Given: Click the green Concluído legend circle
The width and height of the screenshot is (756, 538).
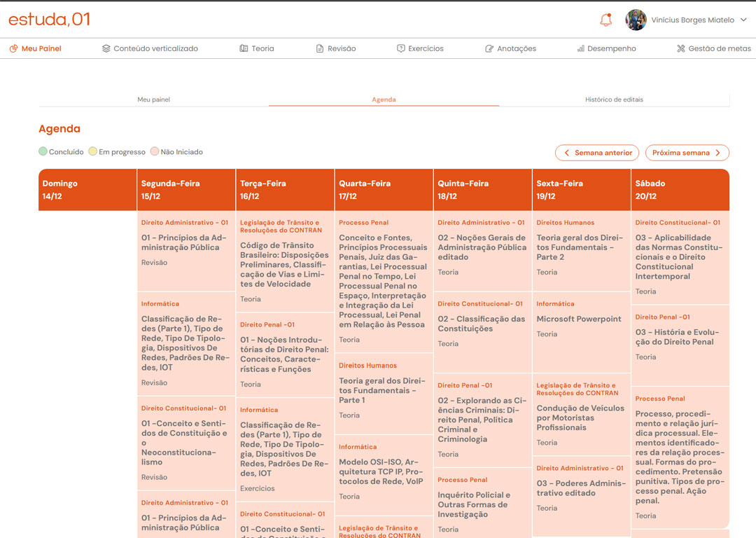Looking at the screenshot, I should click(x=43, y=151).
